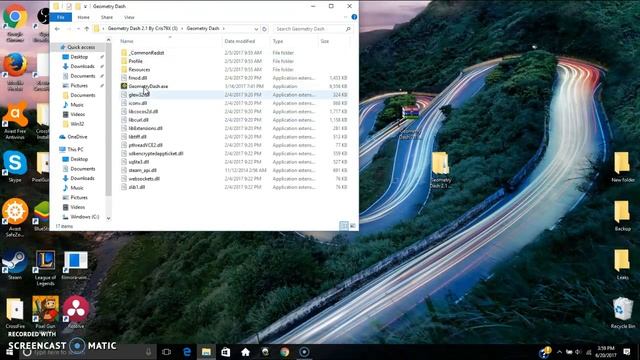Open Task View on taskbar
640x360 pixels.
pos(166,352)
